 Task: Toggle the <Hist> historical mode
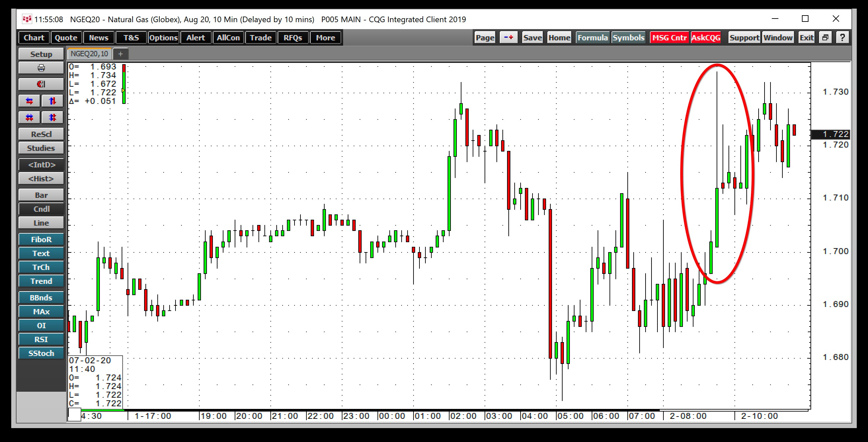pyautogui.click(x=41, y=179)
